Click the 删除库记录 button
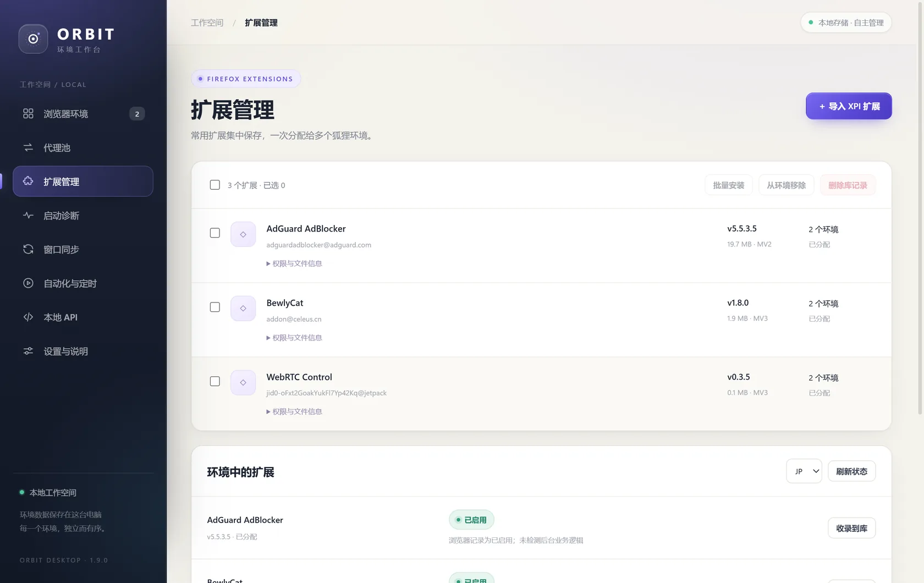 [x=848, y=185]
